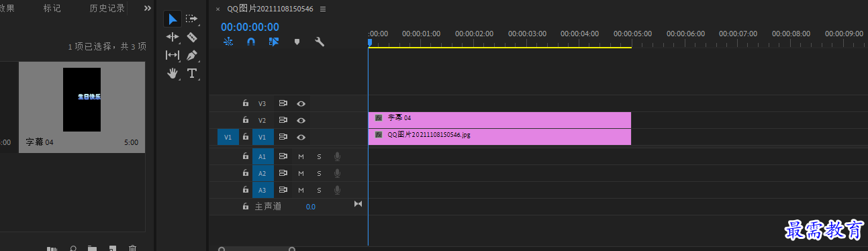Toggle A1 track targeting
Viewport: 868px width, 251px height.
(262, 156)
